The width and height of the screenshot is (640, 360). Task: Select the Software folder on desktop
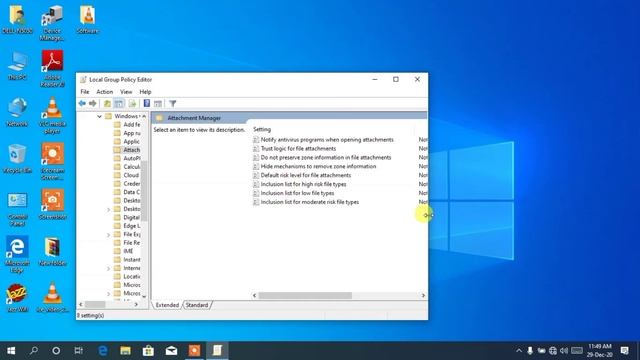click(x=87, y=19)
